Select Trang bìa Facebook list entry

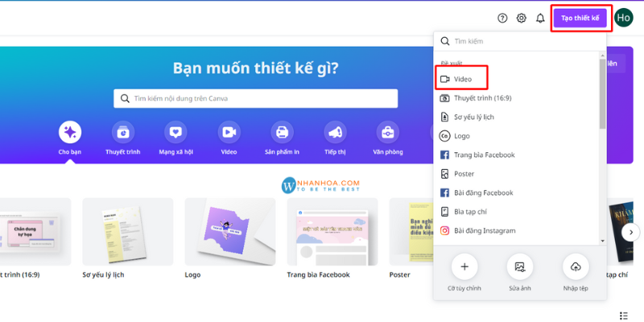point(517,155)
